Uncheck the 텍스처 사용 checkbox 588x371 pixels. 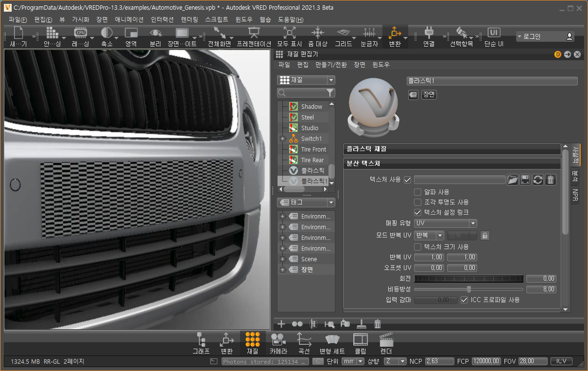tap(407, 180)
